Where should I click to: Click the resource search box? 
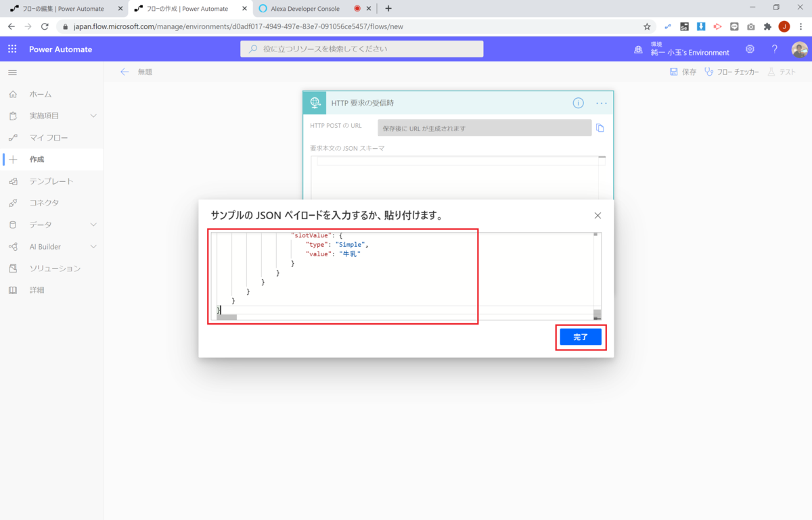coord(362,49)
